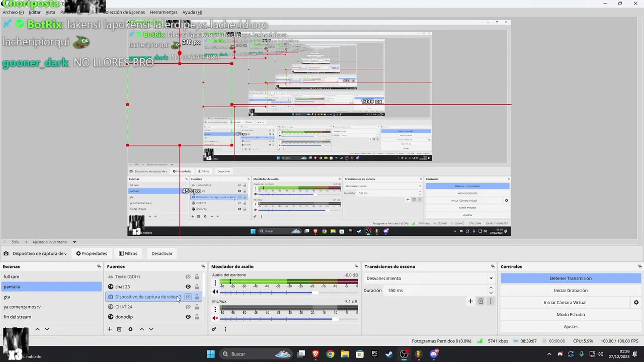The image size is (644, 362).
Task: Open transition properties three-dot menu
Action: [x=491, y=301]
